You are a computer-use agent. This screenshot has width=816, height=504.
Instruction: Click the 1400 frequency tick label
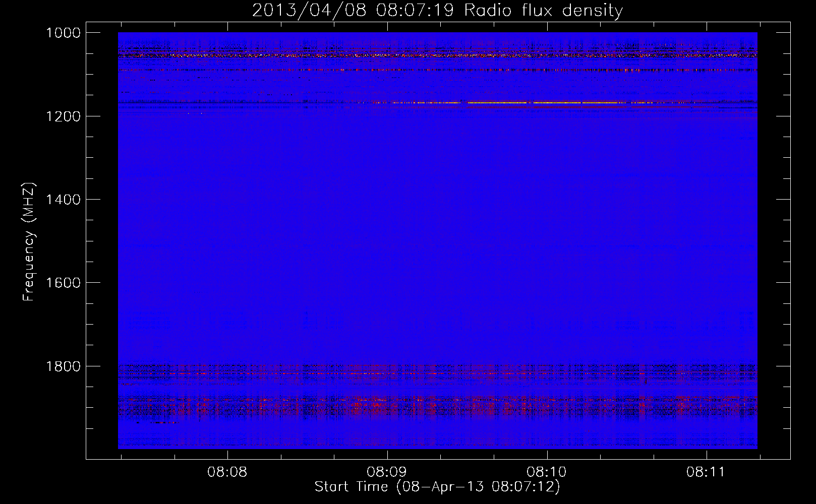coord(63,200)
